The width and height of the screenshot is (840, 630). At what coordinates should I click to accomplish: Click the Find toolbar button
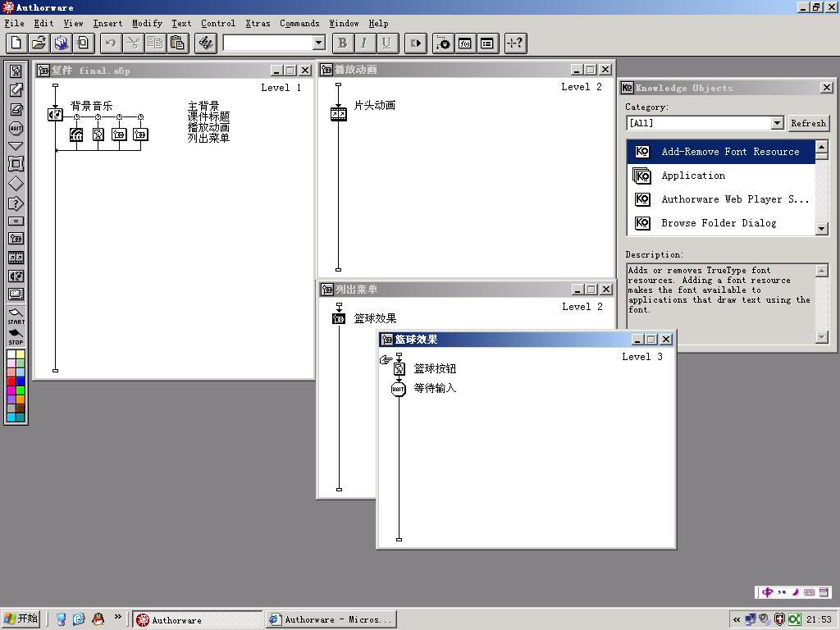pyautogui.click(x=206, y=43)
